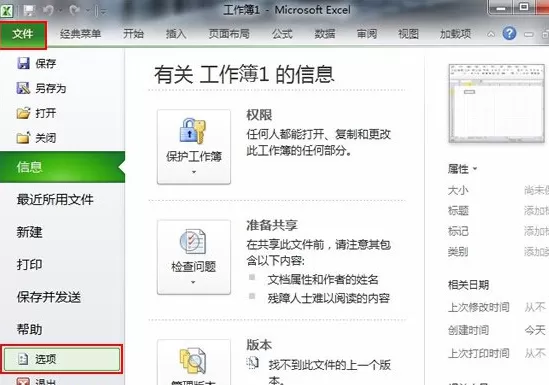Open the 检查问题 dropdown button
This screenshot has height=385, width=549.
pyautogui.click(x=194, y=257)
